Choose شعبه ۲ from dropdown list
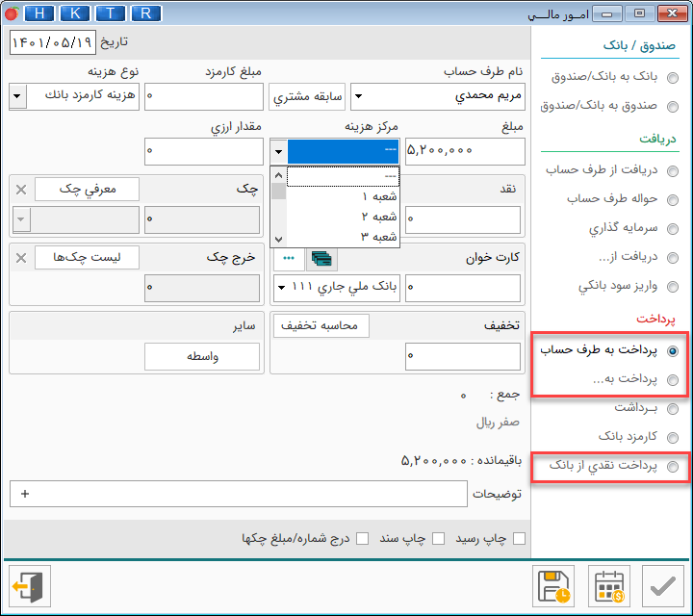Viewport: 693px width, 616px height. tap(343, 217)
